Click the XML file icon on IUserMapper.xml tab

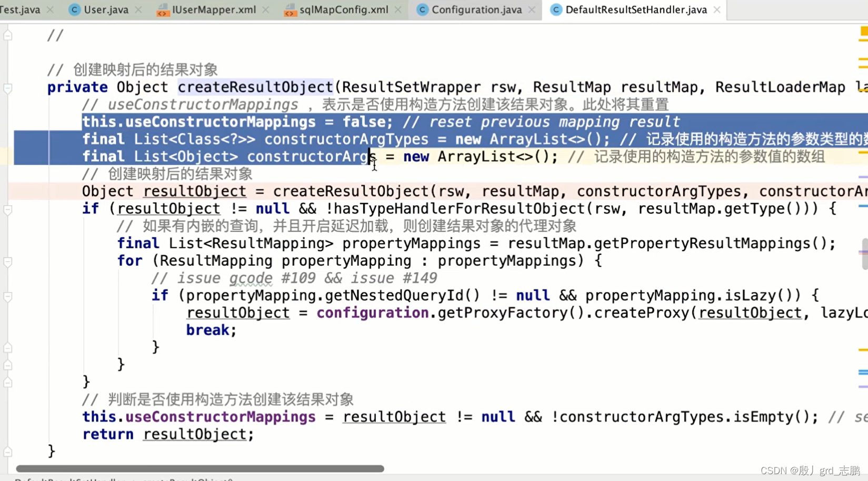tap(163, 9)
